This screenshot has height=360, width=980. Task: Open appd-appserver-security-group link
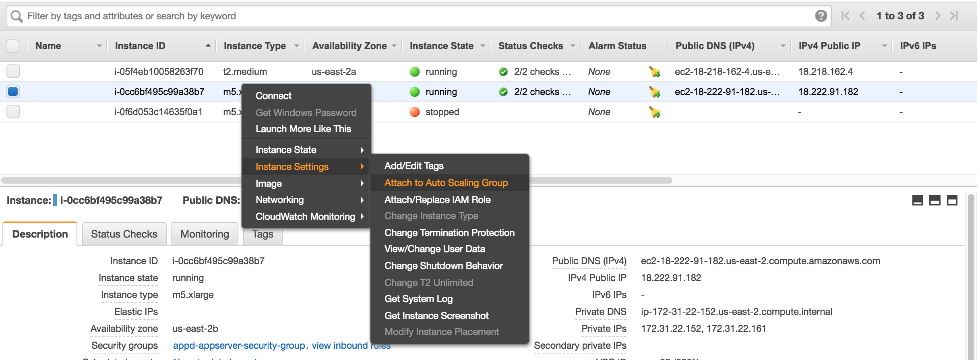point(239,346)
